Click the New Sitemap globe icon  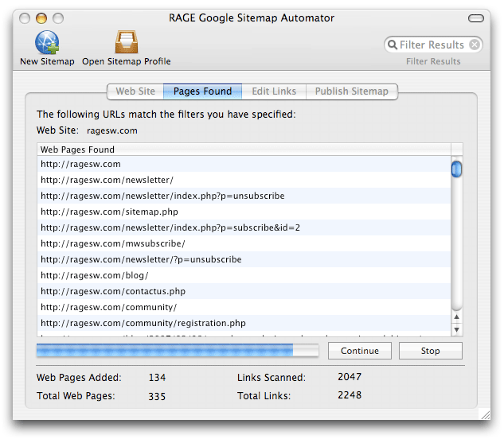click(x=47, y=42)
